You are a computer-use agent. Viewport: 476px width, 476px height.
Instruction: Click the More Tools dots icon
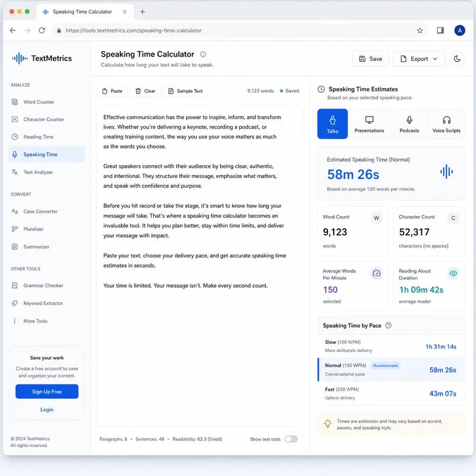point(15,321)
